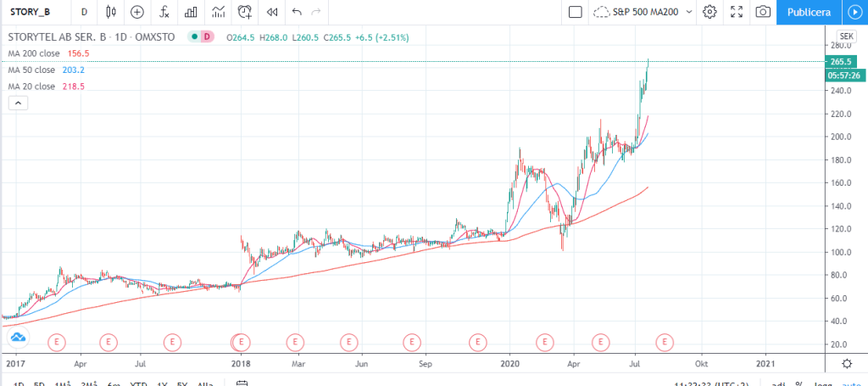
Task: Click the compare or add symbol icon
Action: tap(137, 12)
